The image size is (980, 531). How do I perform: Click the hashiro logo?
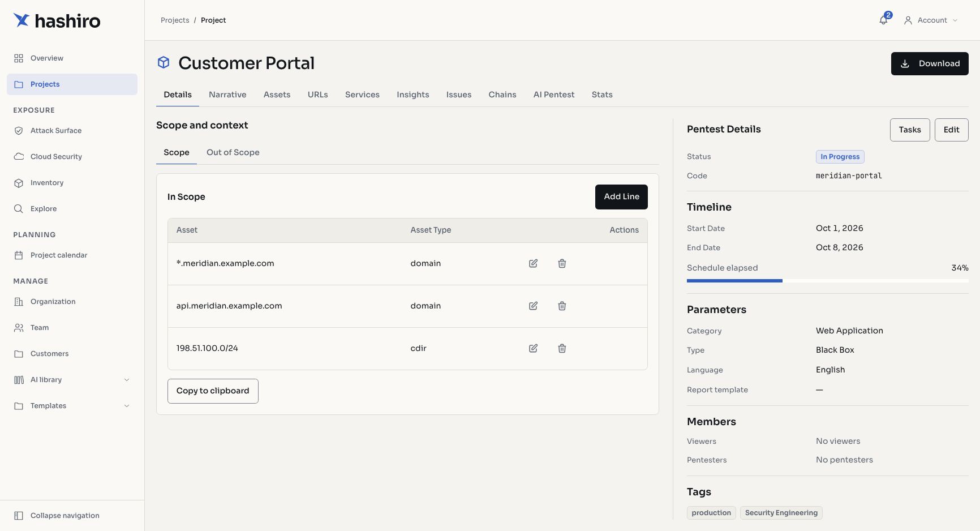57,21
